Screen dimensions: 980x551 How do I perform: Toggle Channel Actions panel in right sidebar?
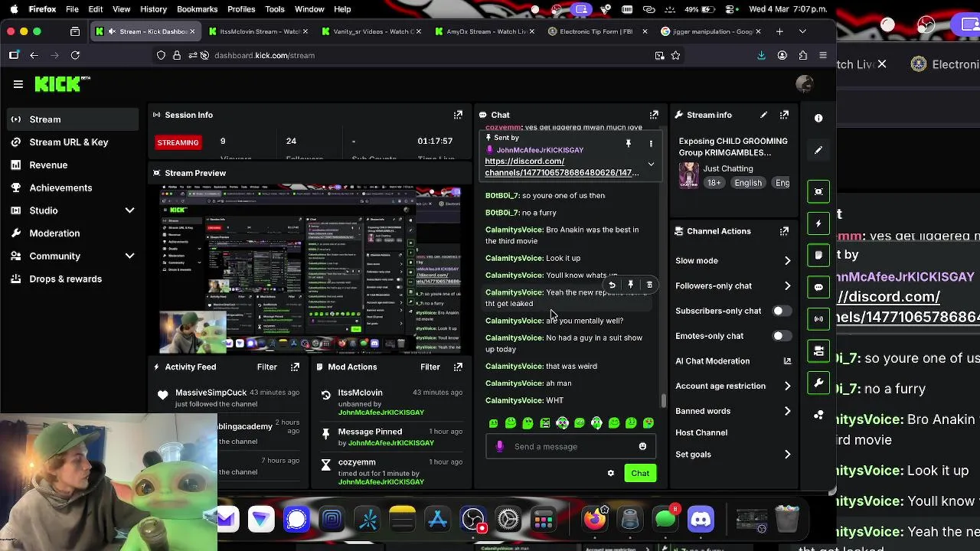coord(818,351)
